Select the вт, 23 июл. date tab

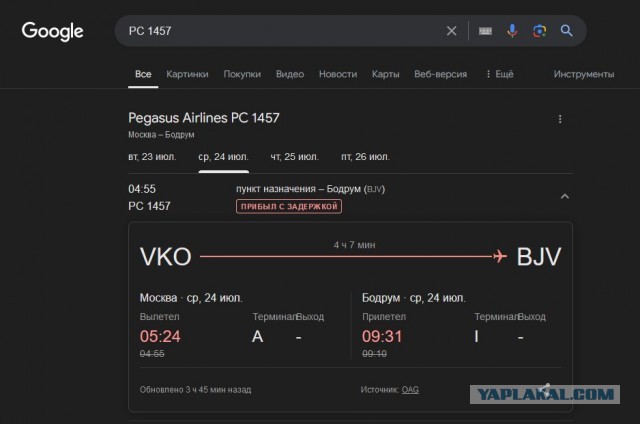(x=152, y=157)
